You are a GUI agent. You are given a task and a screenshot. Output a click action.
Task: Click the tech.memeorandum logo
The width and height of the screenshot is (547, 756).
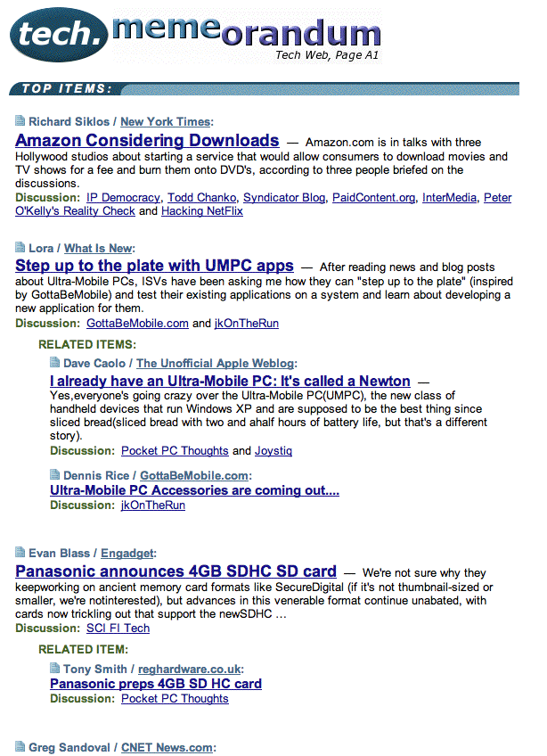(x=196, y=34)
